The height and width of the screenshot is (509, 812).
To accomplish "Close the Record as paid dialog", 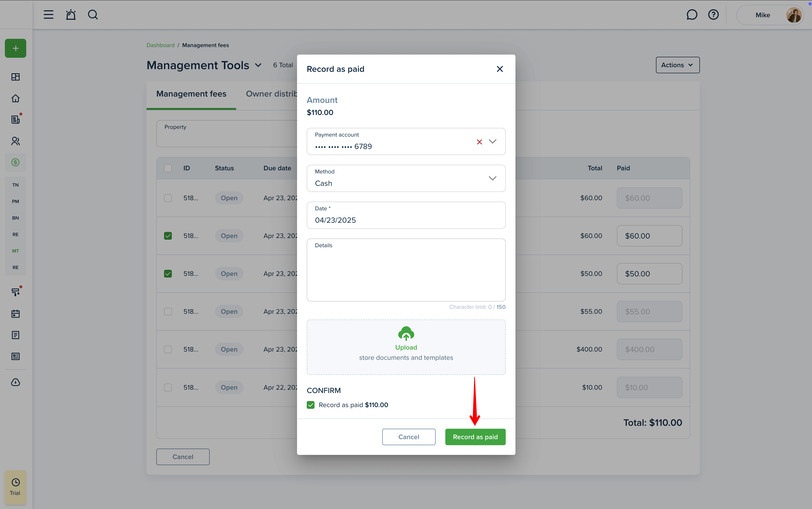I will pyautogui.click(x=500, y=69).
